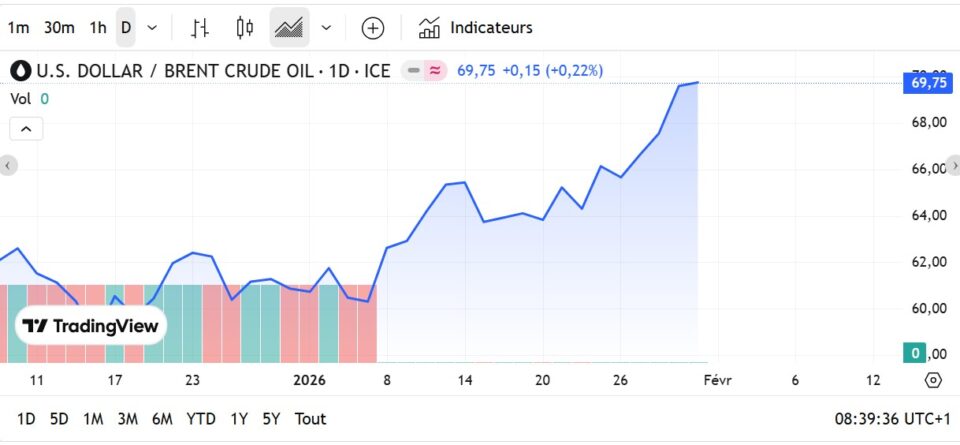The height and width of the screenshot is (445, 960).
Task: Click the add symbol plus icon
Action: coord(373,28)
